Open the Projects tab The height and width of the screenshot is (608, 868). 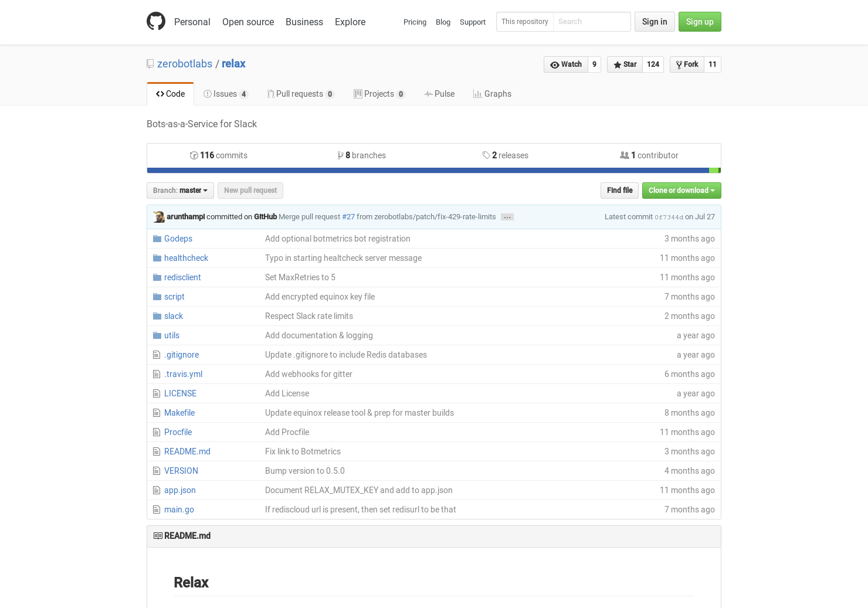pyautogui.click(x=379, y=94)
